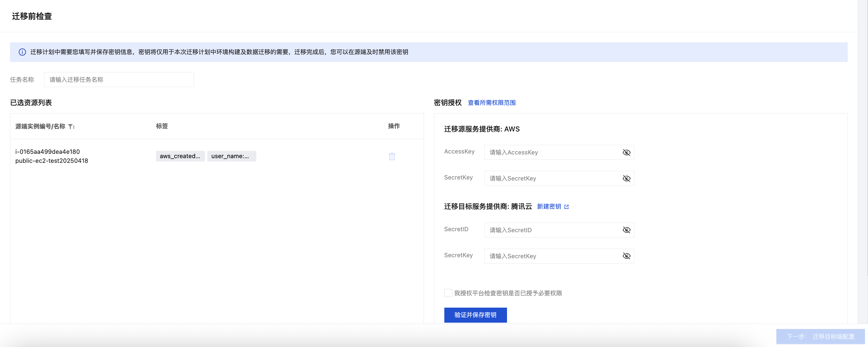The width and height of the screenshot is (868, 347).
Task: Click into the Tencent Cloud SecretKey input
Action: [x=551, y=256]
